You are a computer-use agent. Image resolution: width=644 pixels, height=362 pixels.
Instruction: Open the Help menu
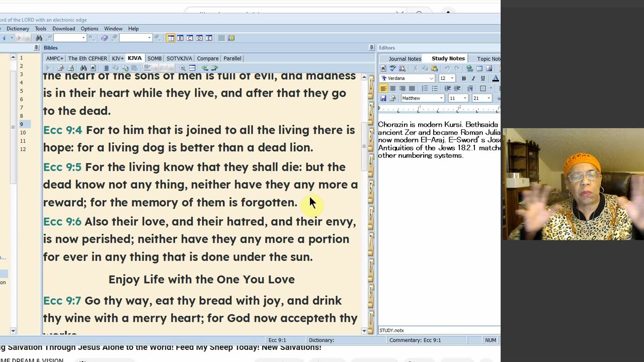pyautogui.click(x=133, y=29)
